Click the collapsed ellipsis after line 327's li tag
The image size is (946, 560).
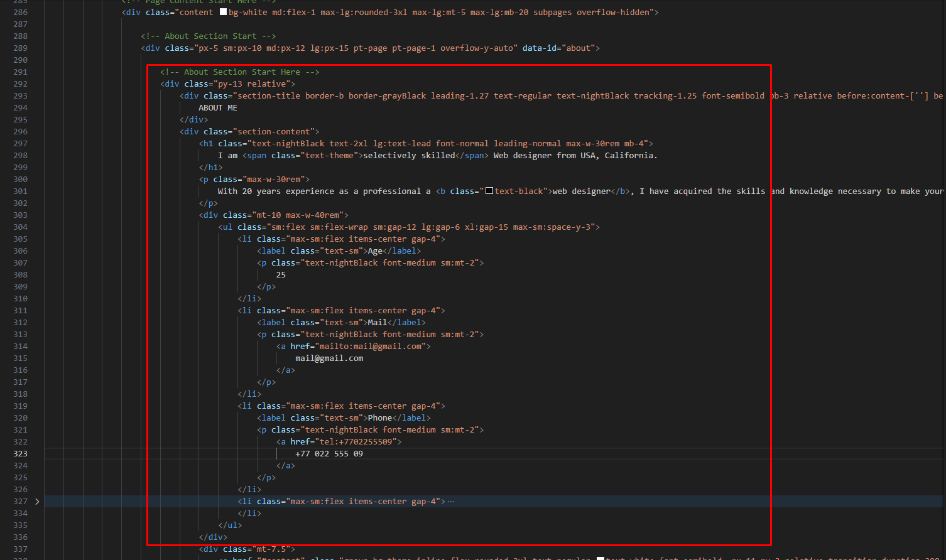[450, 501]
